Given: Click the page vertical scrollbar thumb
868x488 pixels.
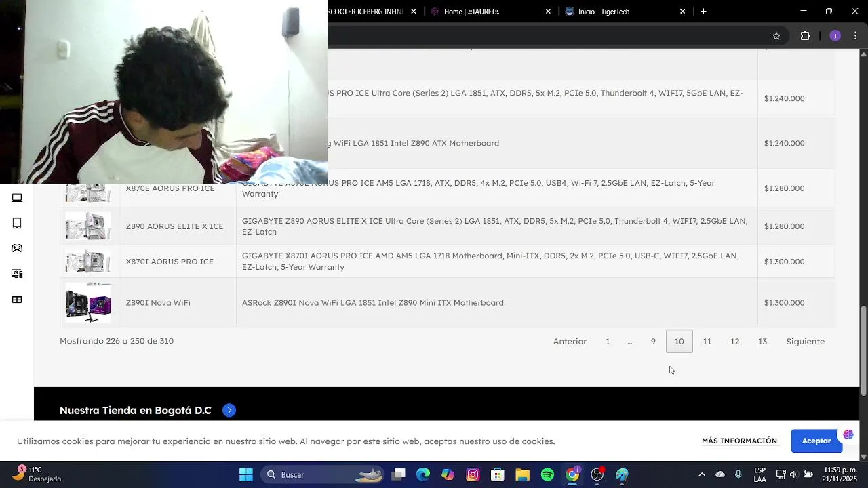Looking at the screenshot, I should click(x=863, y=351).
